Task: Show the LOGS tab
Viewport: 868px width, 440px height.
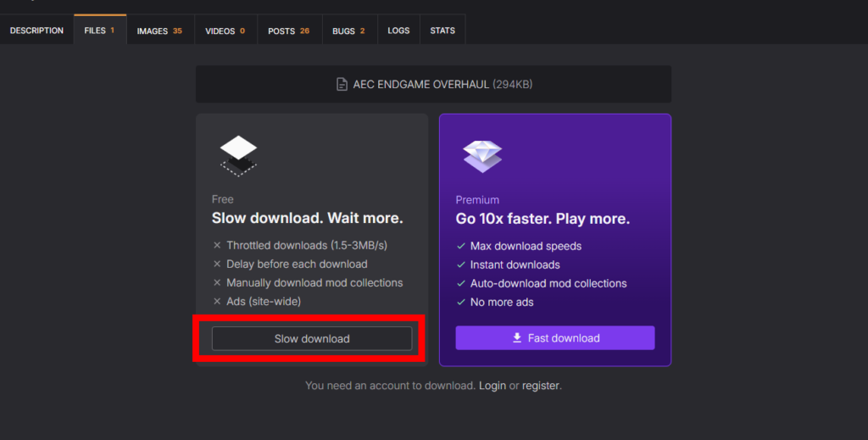Action: point(398,31)
